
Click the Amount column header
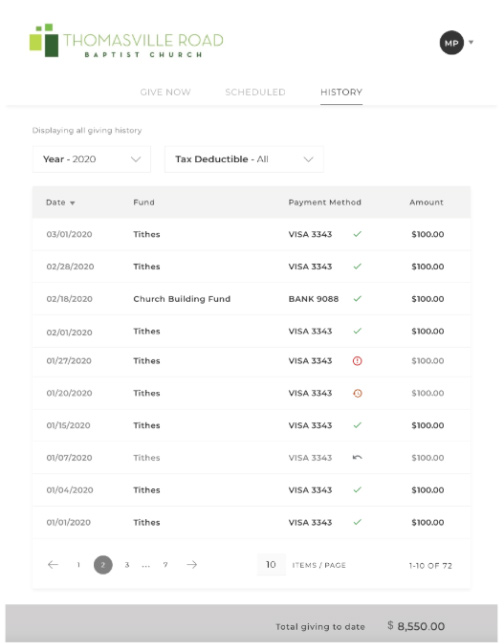[426, 202]
